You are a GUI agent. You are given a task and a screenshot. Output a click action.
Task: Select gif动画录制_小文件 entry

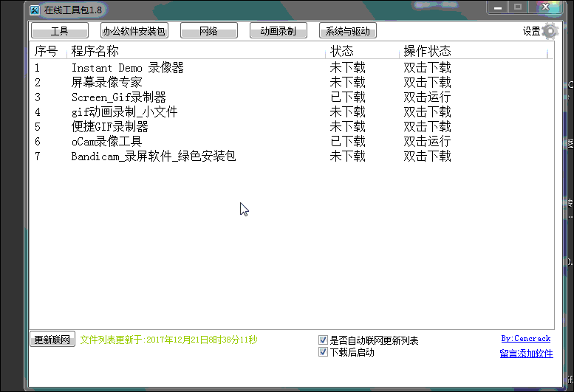(x=291, y=112)
